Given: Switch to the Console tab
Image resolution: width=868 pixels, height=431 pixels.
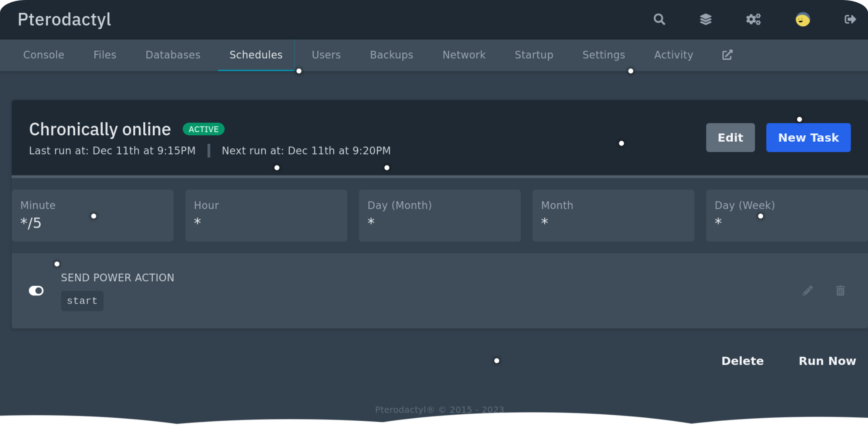Looking at the screenshot, I should 43,55.
